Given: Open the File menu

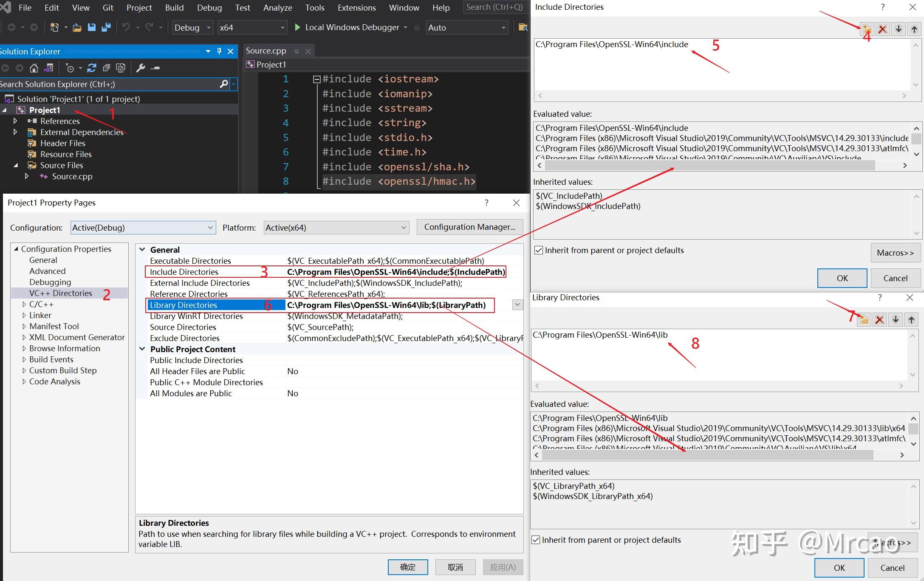Looking at the screenshot, I should pos(25,8).
